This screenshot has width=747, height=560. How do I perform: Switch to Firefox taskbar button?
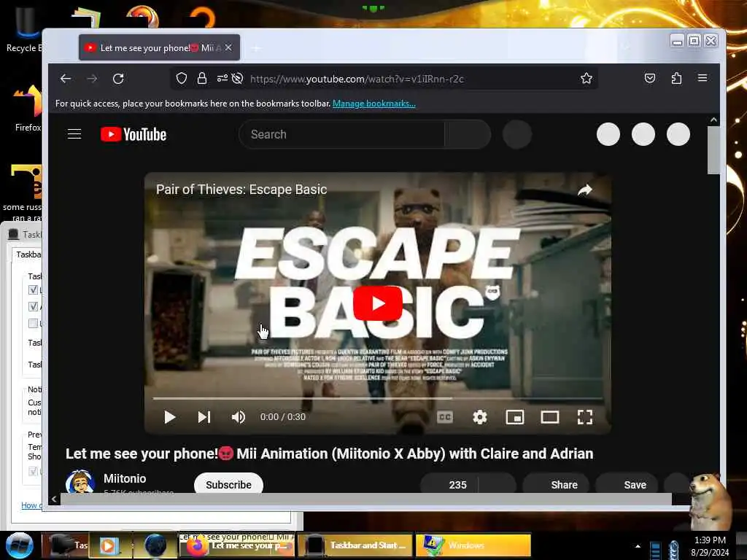[237, 545]
